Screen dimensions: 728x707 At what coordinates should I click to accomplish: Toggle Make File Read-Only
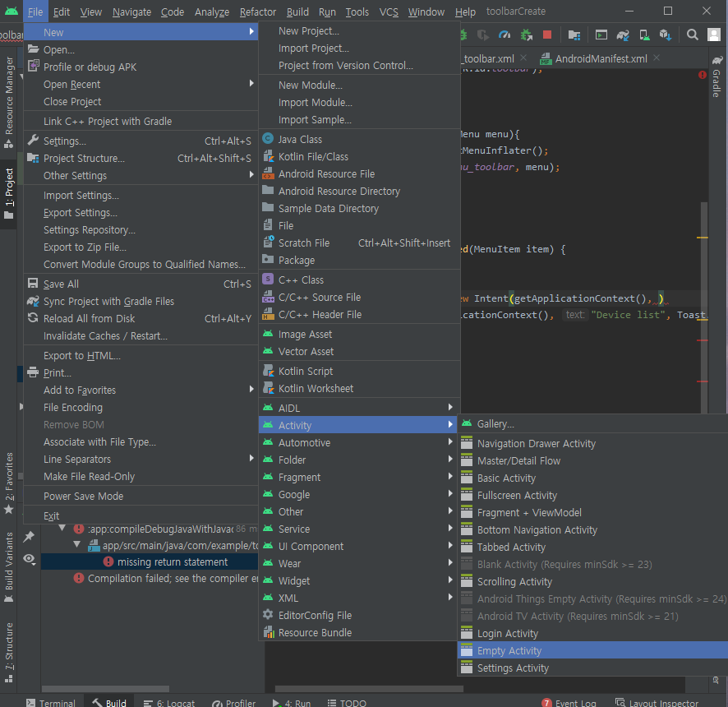pos(141,477)
